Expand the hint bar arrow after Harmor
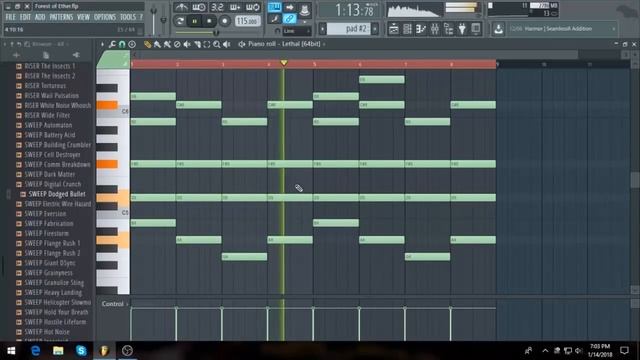The width and height of the screenshot is (640, 360). pos(613,29)
